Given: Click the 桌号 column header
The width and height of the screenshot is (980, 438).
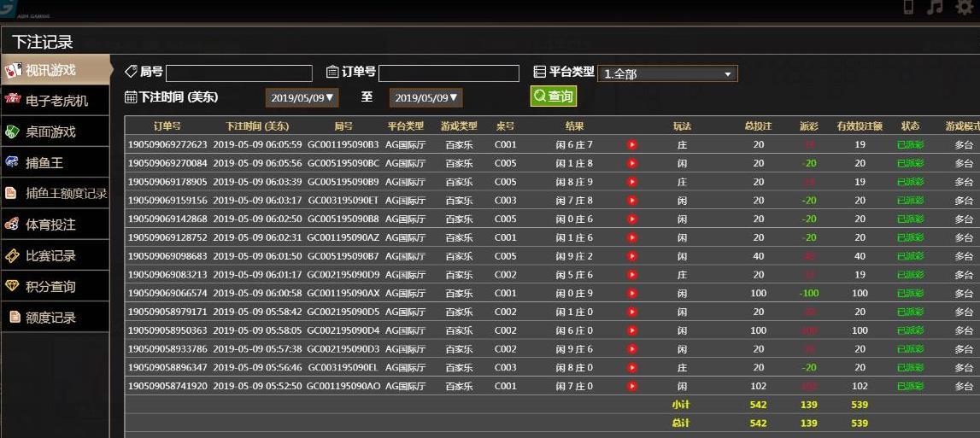Looking at the screenshot, I should click(505, 126).
